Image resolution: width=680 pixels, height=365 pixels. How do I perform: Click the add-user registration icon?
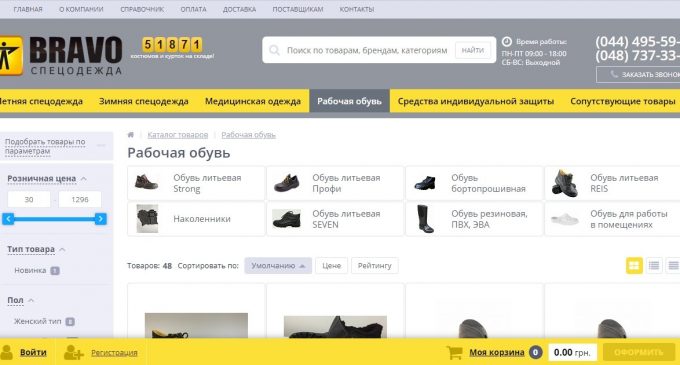coord(73,352)
